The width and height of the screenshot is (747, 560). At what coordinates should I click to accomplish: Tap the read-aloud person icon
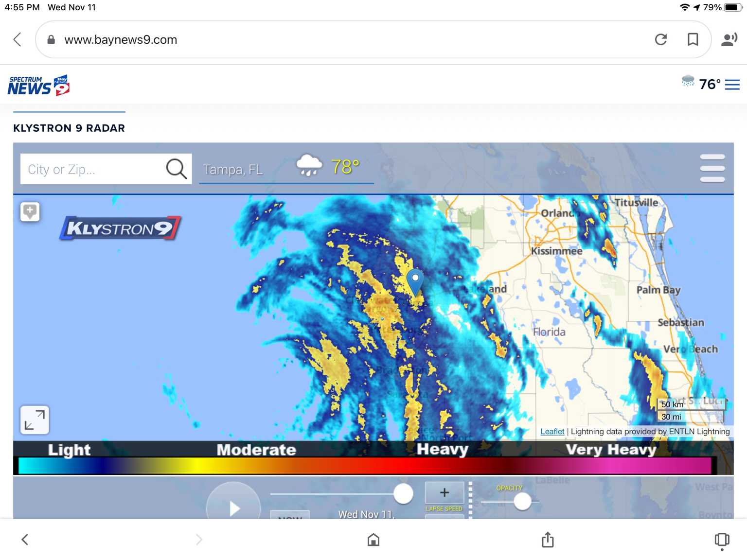[729, 39]
